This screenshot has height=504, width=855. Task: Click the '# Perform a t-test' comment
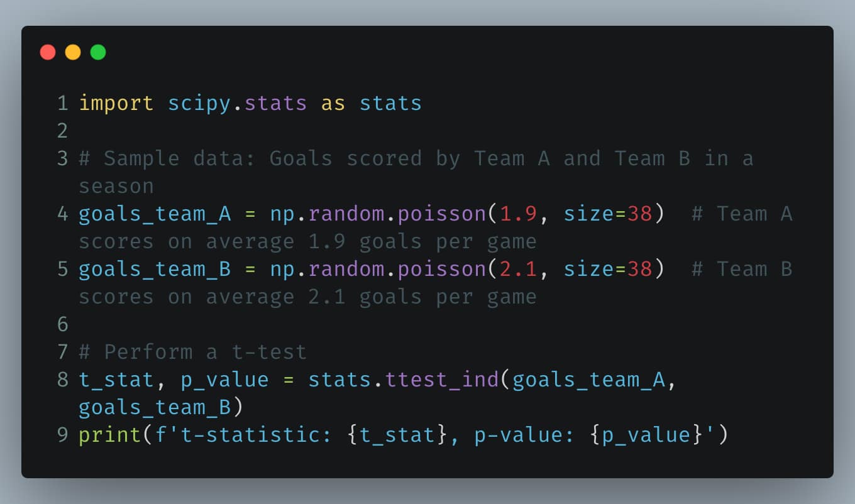[193, 352]
